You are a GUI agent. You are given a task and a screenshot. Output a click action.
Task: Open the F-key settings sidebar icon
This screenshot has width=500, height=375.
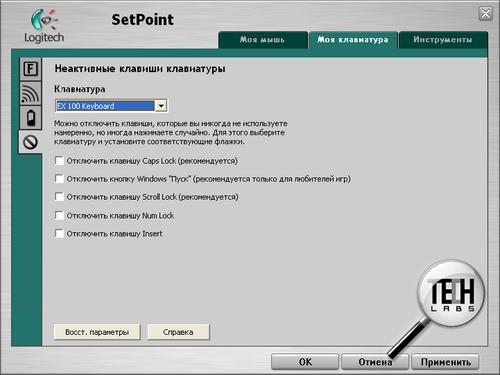(30, 69)
